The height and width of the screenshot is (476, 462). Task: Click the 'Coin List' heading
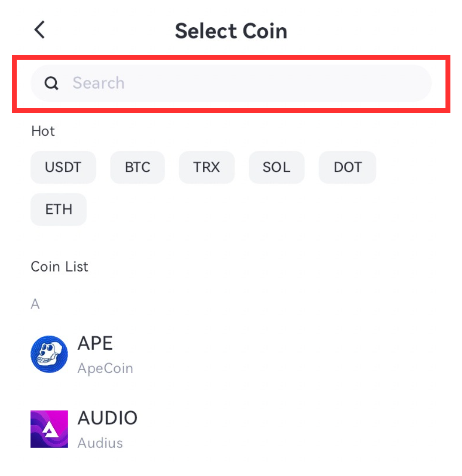click(60, 267)
